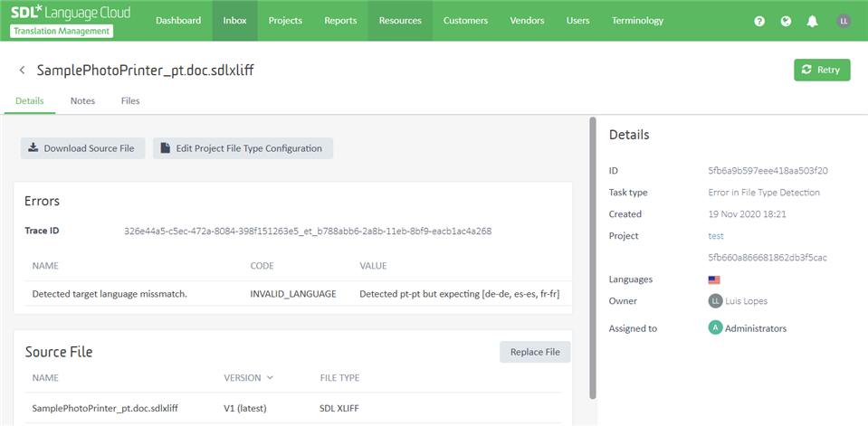Click the VALUE column header
This screenshot has height=426, width=868.
(373, 266)
